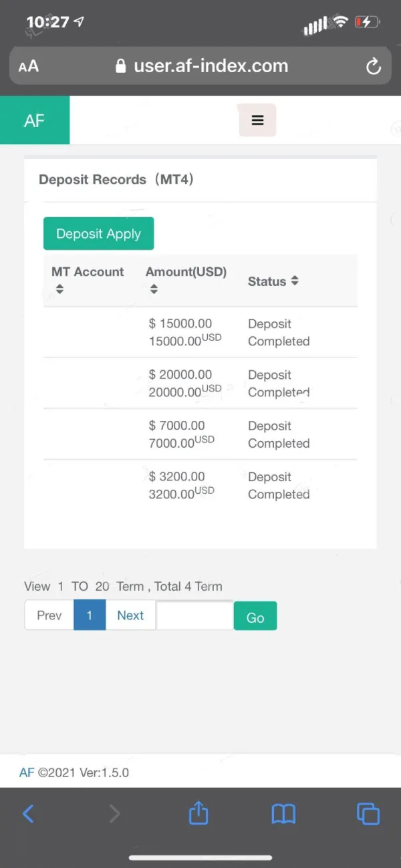Sort by MT Account column arrows
Image resolution: width=401 pixels, height=868 pixels.
point(59,289)
